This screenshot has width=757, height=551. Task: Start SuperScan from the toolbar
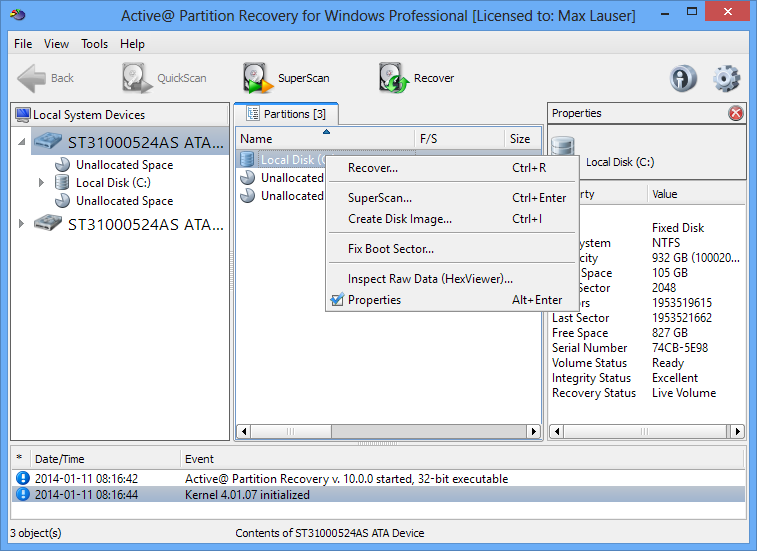click(x=286, y=78)
